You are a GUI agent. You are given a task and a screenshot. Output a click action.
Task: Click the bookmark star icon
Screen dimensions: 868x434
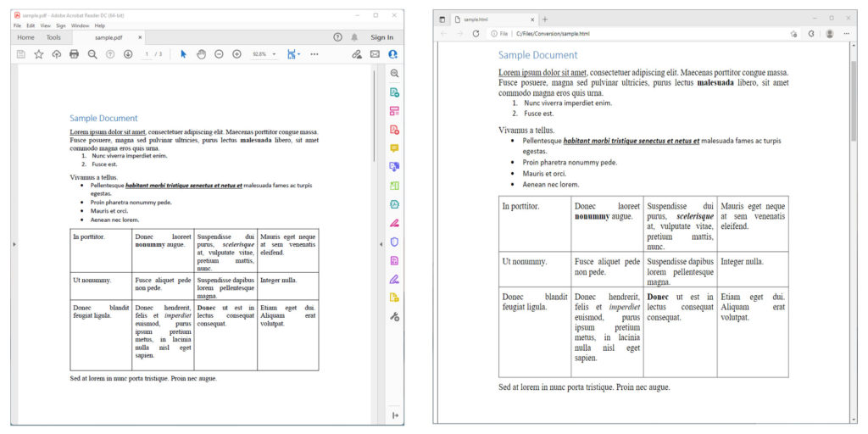38,54
